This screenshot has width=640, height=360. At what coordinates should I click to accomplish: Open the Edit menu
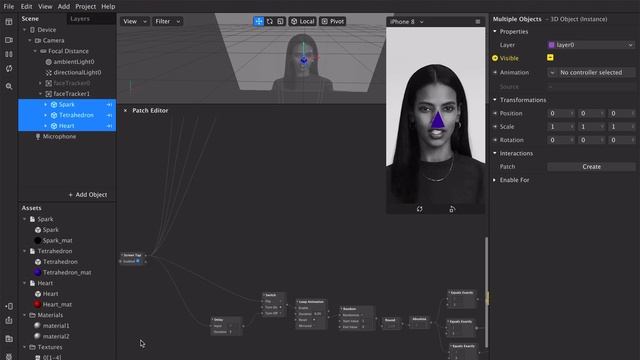(x=26, y=7)
